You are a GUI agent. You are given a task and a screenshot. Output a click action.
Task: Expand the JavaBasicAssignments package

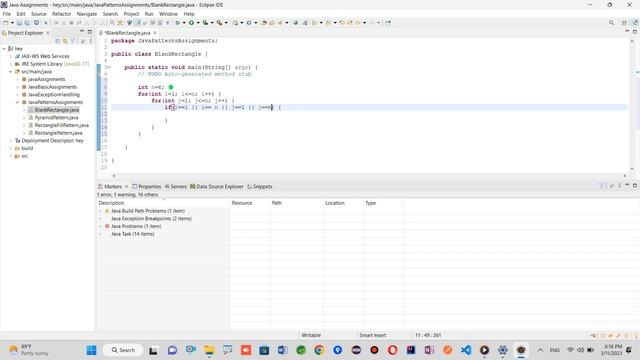(x=18, y=87)
